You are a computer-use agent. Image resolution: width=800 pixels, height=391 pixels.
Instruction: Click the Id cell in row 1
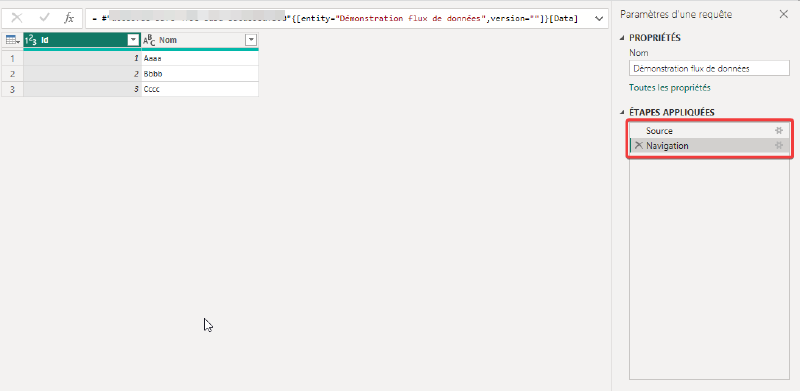[x=82, y=58]
